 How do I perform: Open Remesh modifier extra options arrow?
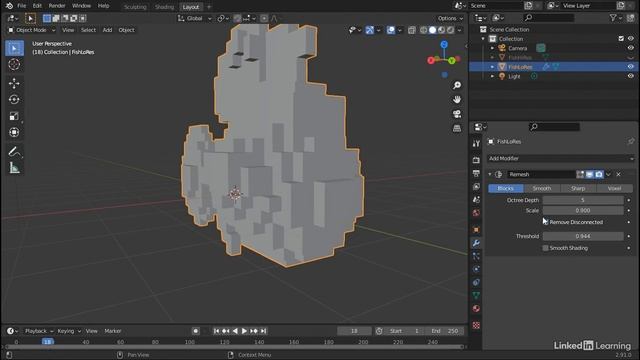pyautogui.click(x=608, y=174)
